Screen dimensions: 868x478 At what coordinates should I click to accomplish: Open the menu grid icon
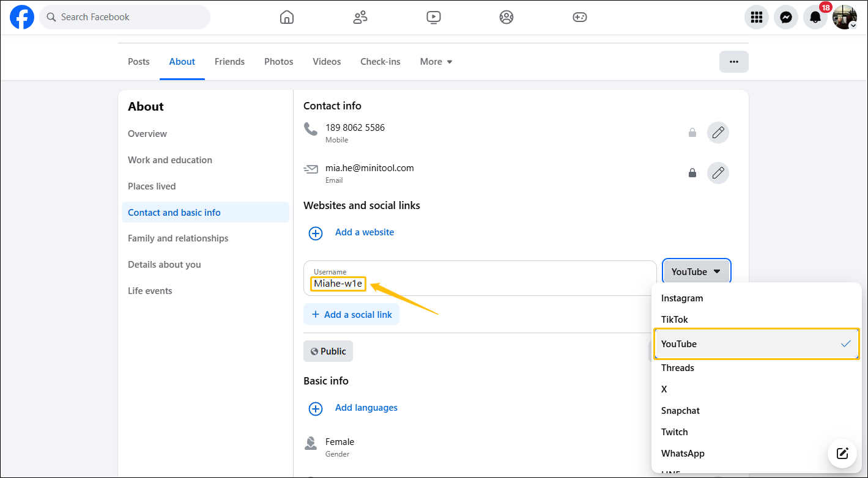pos(756,17)
